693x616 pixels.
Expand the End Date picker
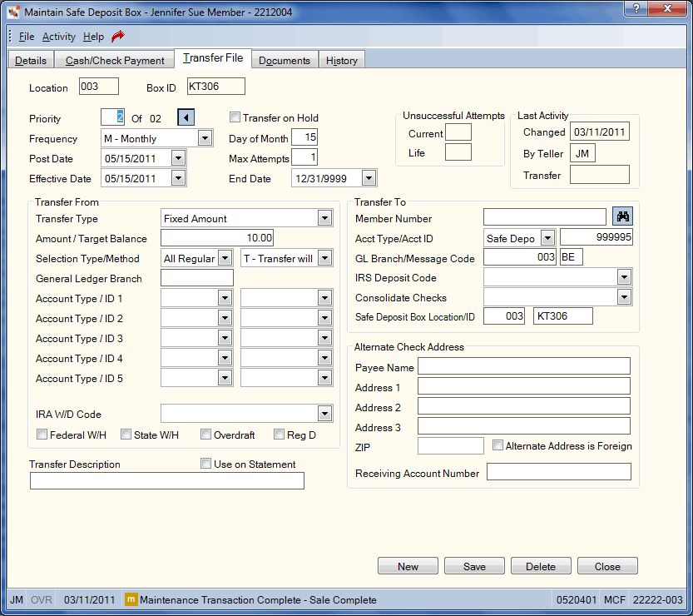pos(369,178)
